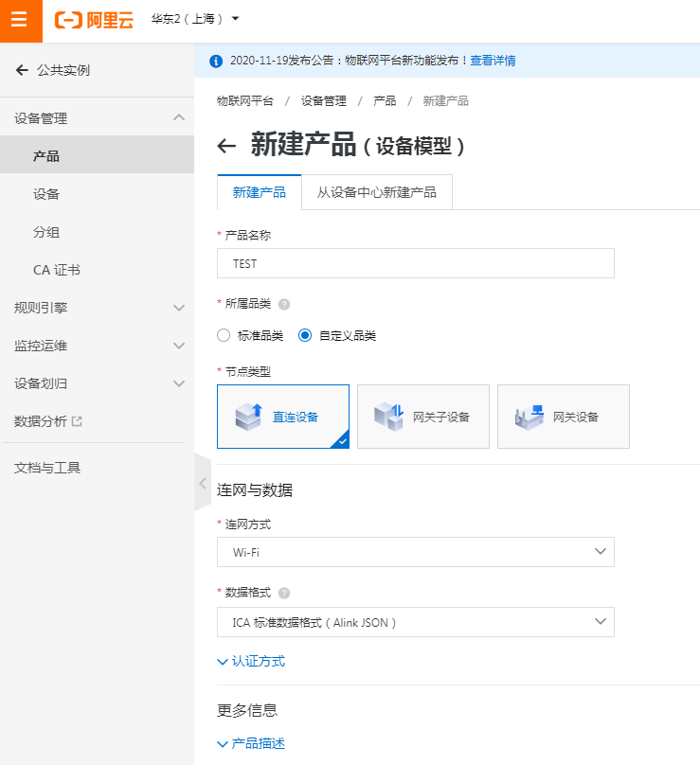Open the orange hamburger menu
Screen dimensions: 700x765
pyautogui.click(x=21, y=21)
